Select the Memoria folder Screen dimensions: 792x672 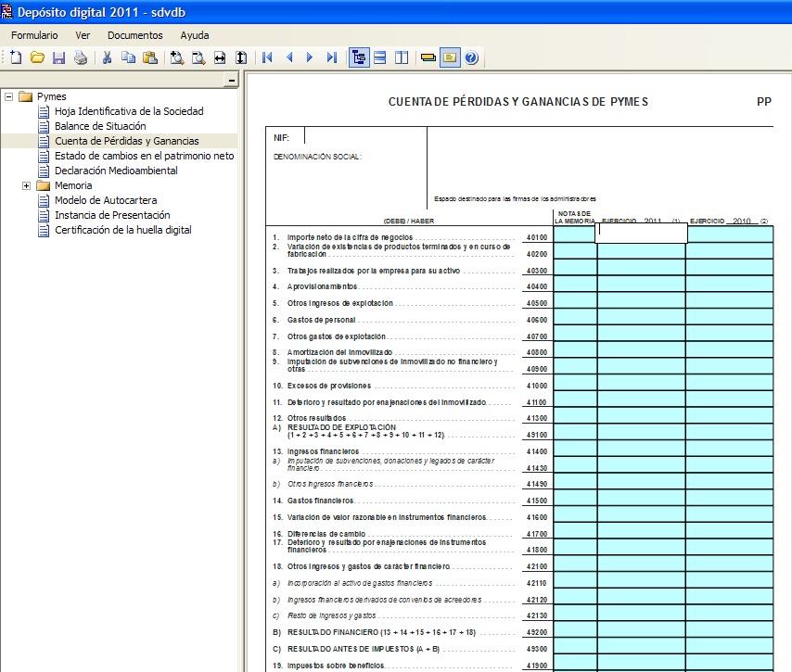[73, 185]
